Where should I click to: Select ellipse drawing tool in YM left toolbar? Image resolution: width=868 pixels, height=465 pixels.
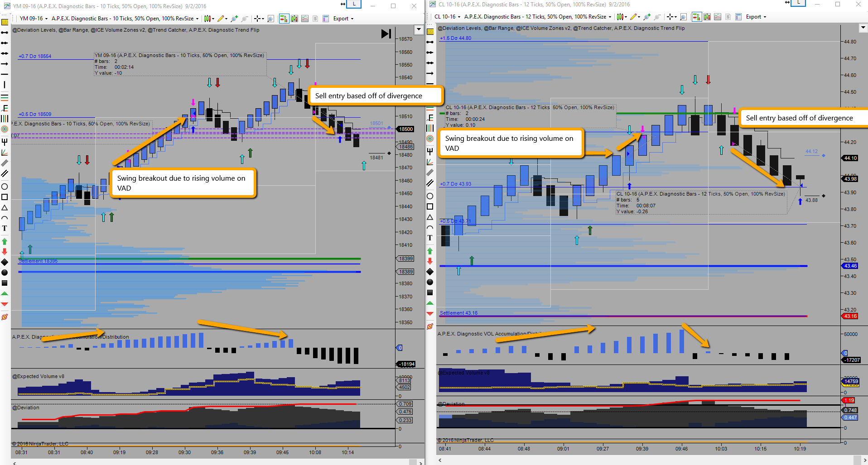coord(5,187)
